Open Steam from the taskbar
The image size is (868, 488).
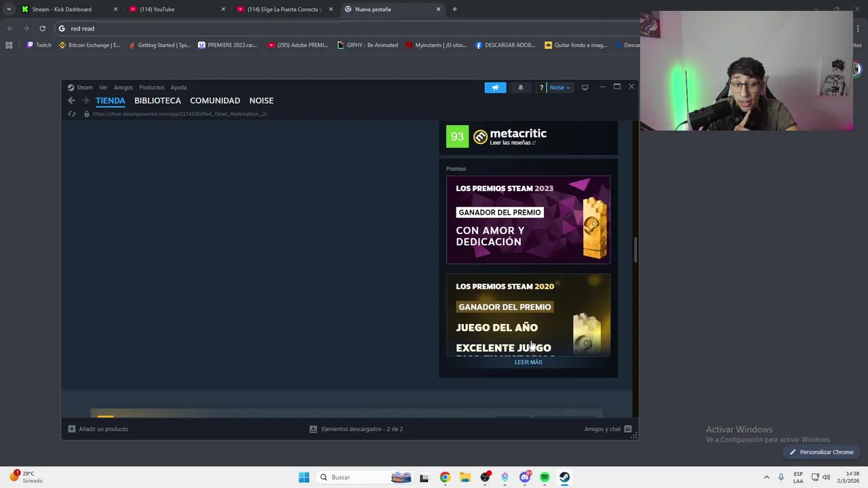[x=564, y=477]
